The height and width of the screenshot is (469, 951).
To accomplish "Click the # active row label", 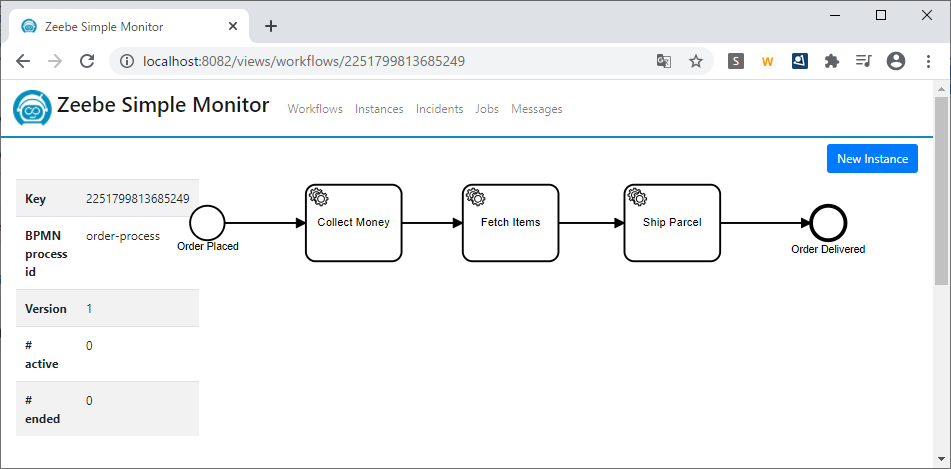I will [x=42, y=354].
